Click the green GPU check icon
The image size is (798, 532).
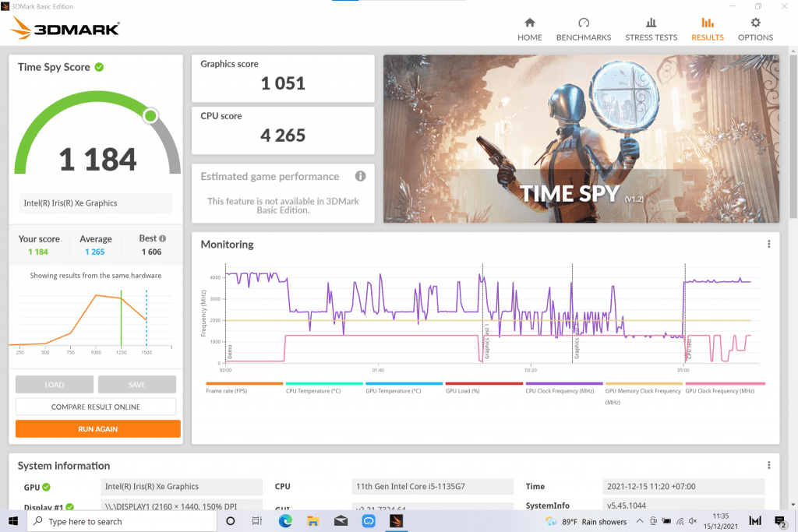point(46,487)
